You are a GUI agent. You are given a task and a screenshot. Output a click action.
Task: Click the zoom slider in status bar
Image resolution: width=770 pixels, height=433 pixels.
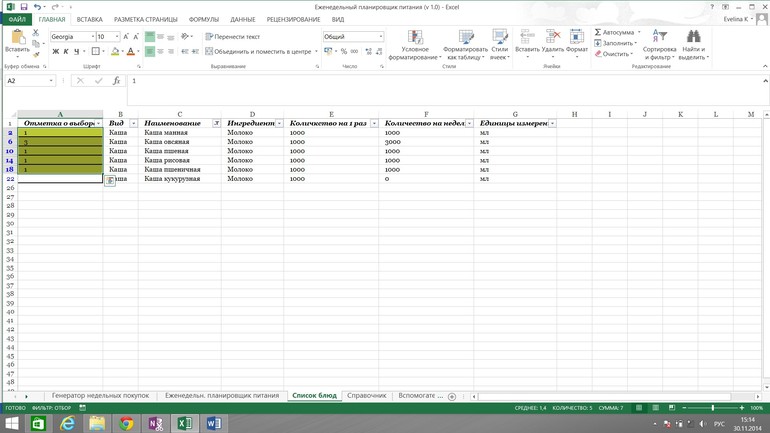point(712,408)
